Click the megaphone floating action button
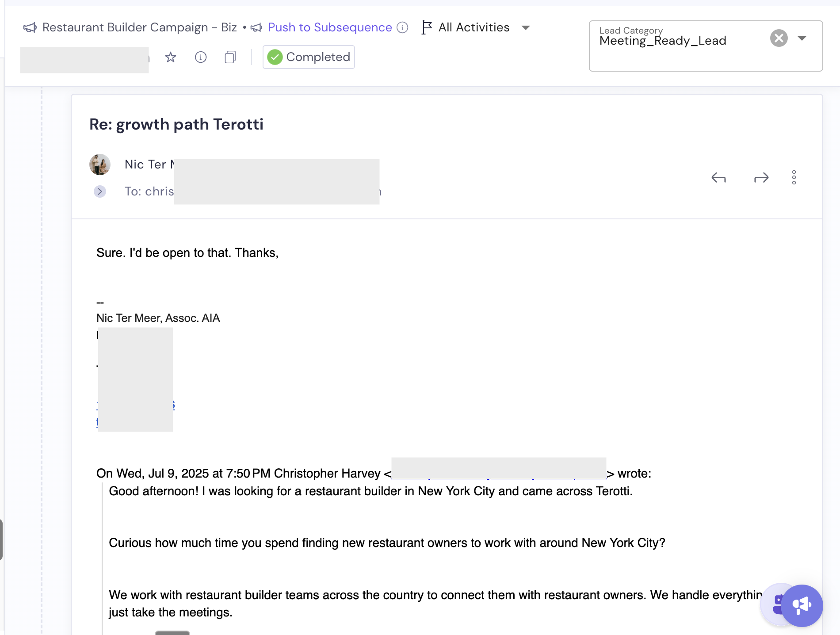The height and width of the screenshot is (635, 840). 802,605
